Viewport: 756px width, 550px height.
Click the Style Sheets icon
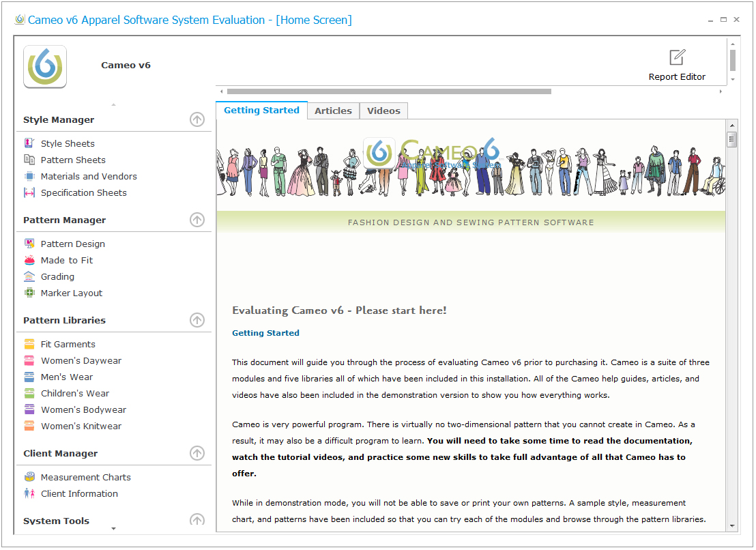(x=29, y=143)
